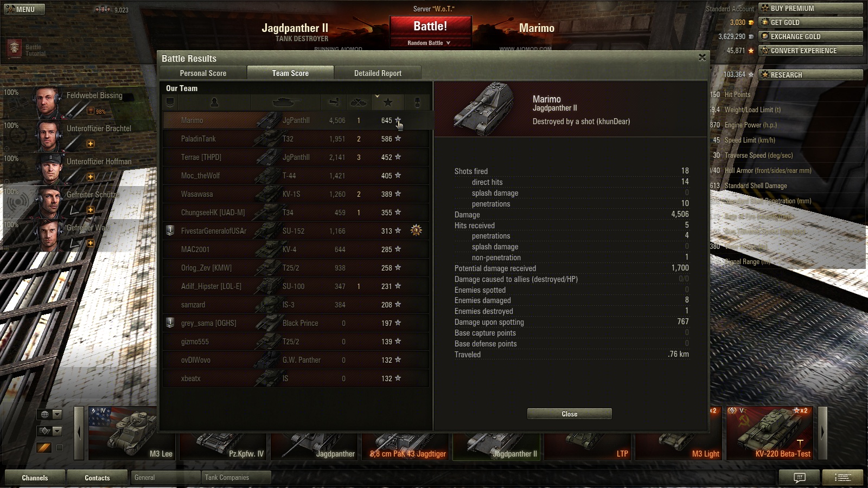Sort team list by damage dealt icon
Image resolution: width=868 pixels, height=488 pixels.
coord(334,102)
